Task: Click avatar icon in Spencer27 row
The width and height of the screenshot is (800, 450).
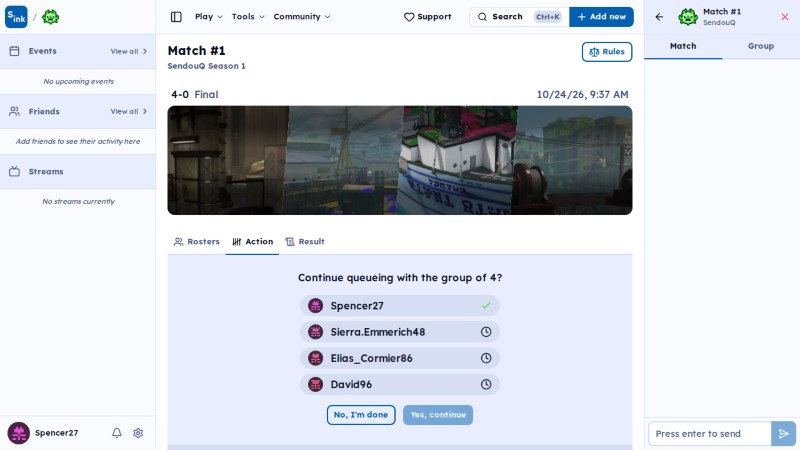Action: coord(315,306)
